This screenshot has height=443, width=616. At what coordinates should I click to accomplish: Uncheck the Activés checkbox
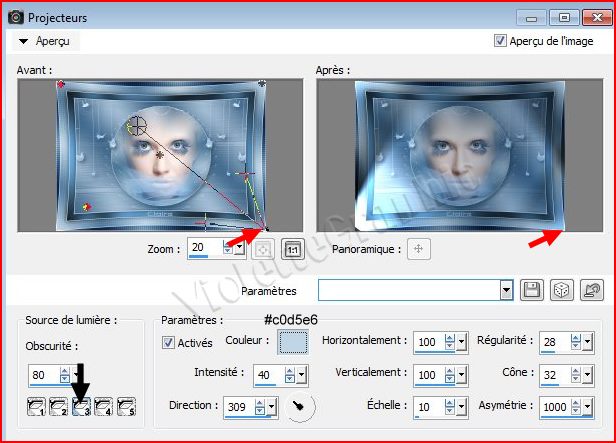click(x=169, y=342)
